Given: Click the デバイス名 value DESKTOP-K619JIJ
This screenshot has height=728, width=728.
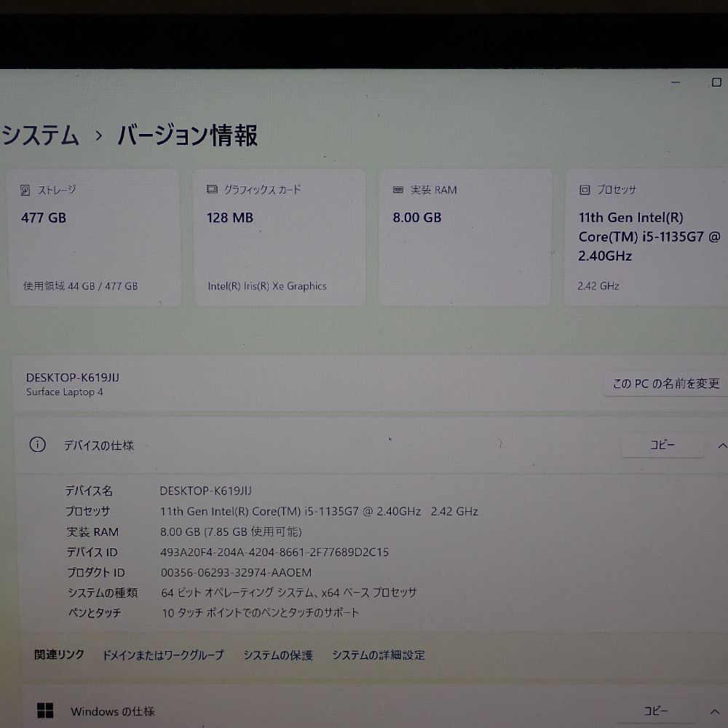Looking at the screenshot, I should pyautogui.click(x=206, y=491).
